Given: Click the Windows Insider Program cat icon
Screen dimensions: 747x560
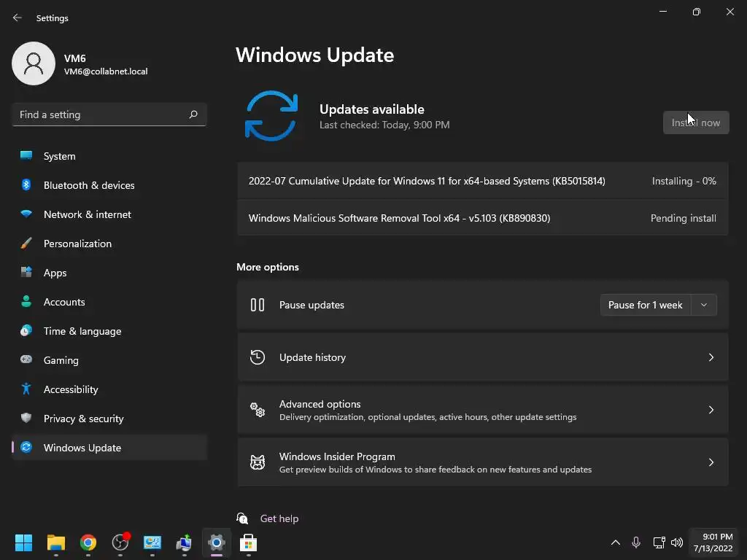Looking at the screenshot, I should 258,462.
